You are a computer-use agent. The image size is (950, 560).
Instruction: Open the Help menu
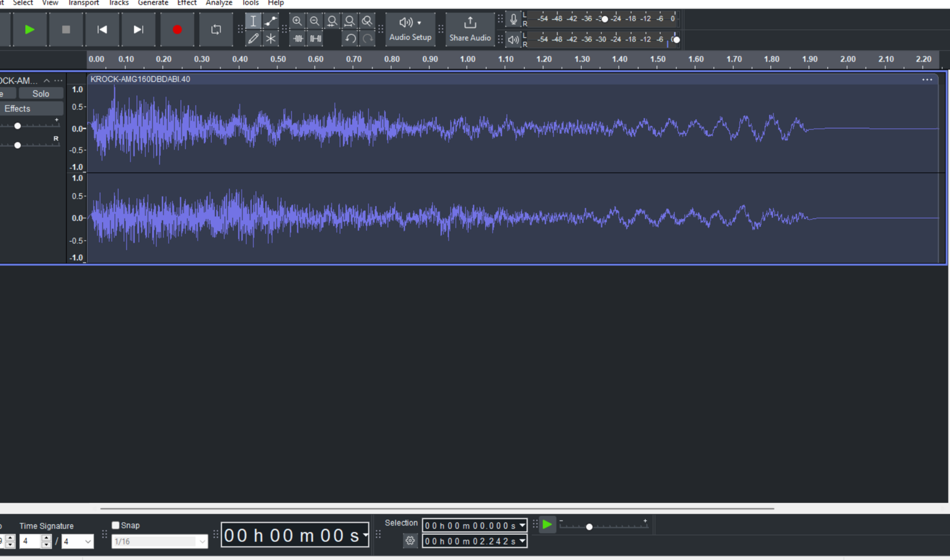tap(276, 3)
